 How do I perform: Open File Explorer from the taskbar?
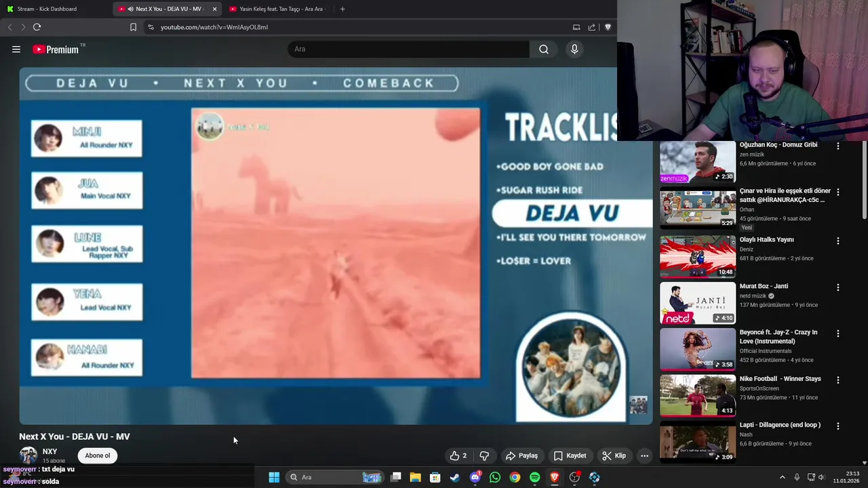click(x=416, y=477)
